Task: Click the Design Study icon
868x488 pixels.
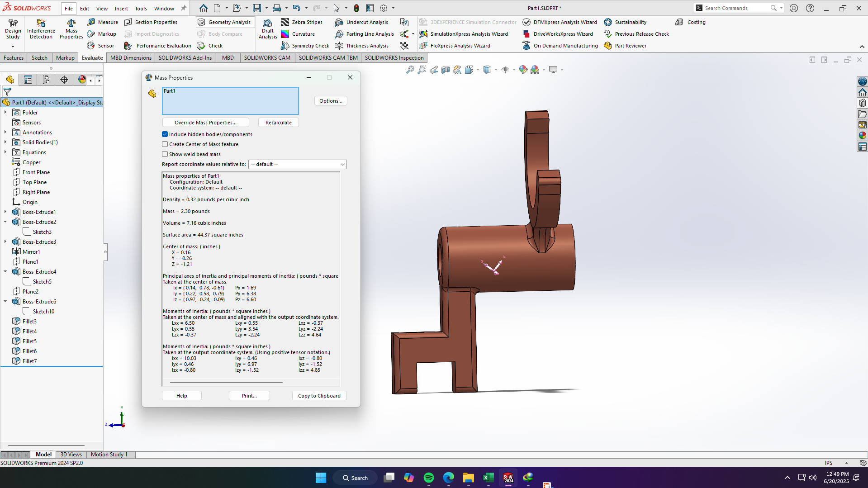Action: point(13,29)
